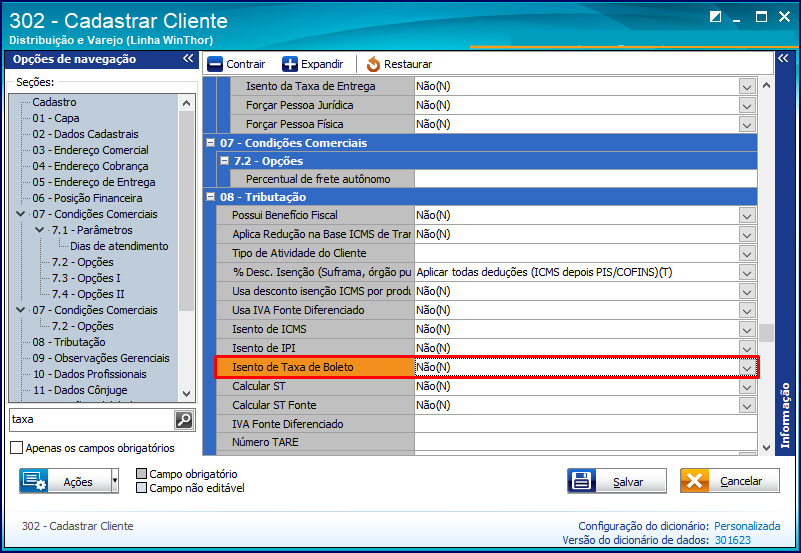Select 05 - Endereço de Entrega section
The width and height of the screenshot is (801, 553).
coord(93,182)
